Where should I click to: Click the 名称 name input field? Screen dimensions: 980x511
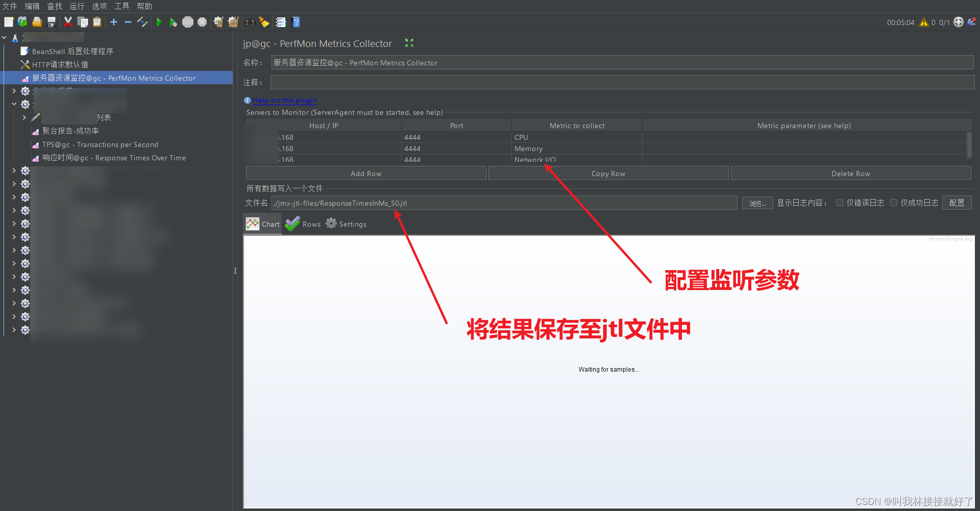click(x=622, y=63)
